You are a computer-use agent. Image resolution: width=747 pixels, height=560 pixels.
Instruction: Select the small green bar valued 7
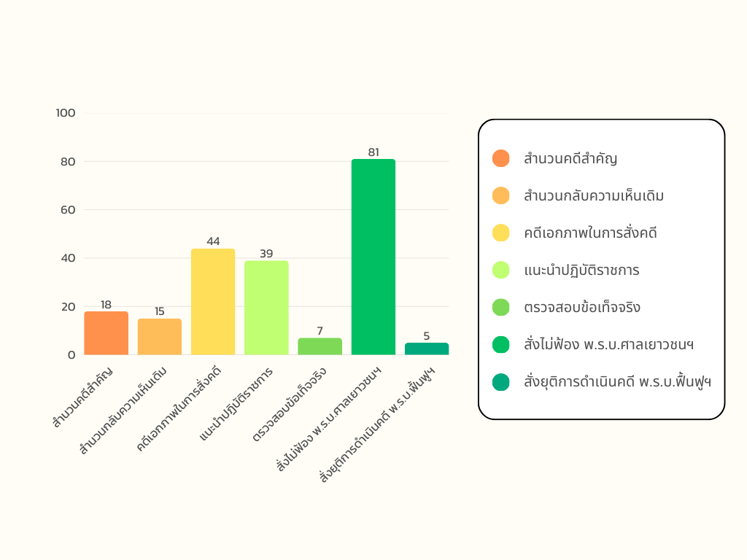(320, 346)
